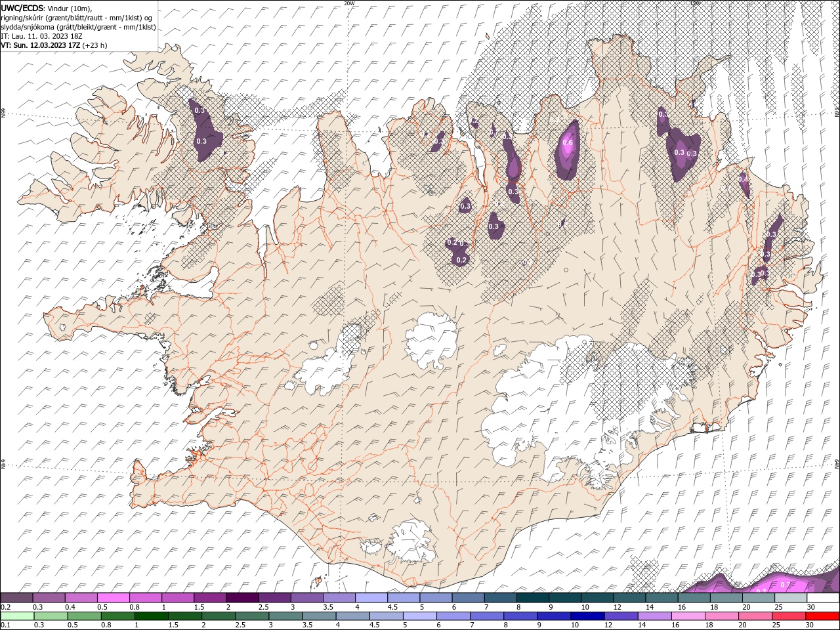Viewport: 840px width, 630px height.
Task: Click the 'rigning/skúrir' legend description line
Action: (x=77, y=18)
